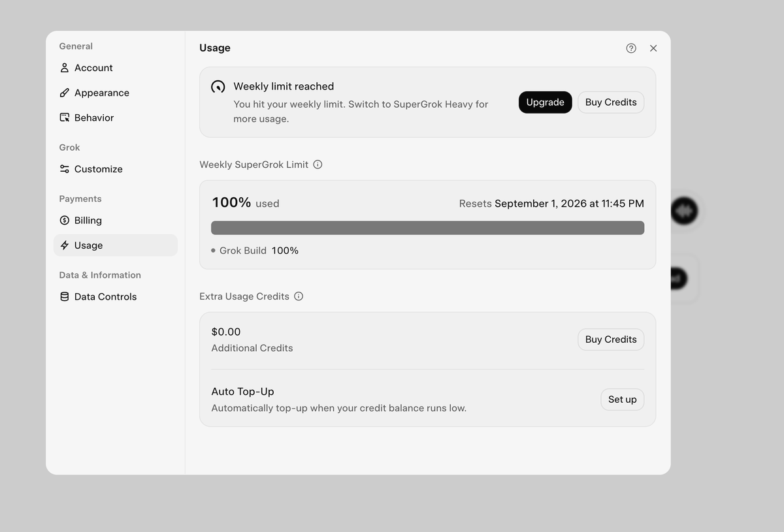
Task: Click the weekly usage progress bar
Action: point(428,228)
